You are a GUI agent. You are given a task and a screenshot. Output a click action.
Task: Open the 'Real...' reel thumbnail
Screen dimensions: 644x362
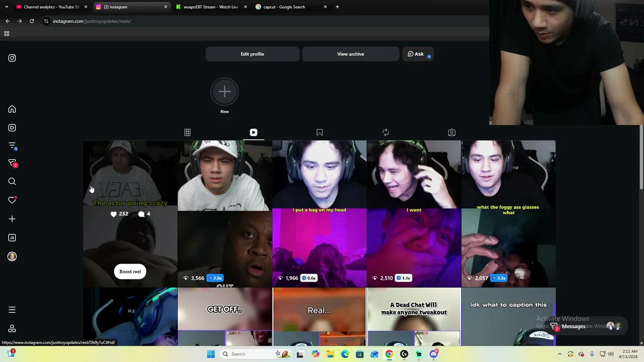click(x=319, y=317)
